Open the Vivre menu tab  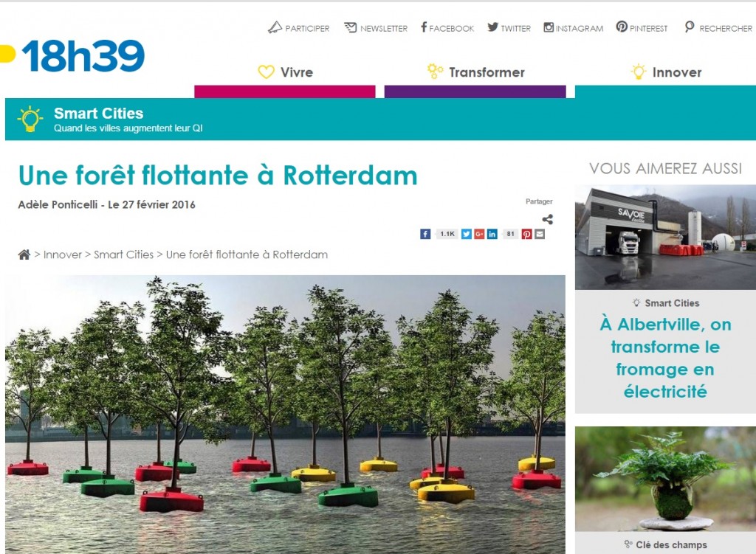click(285, 72)
